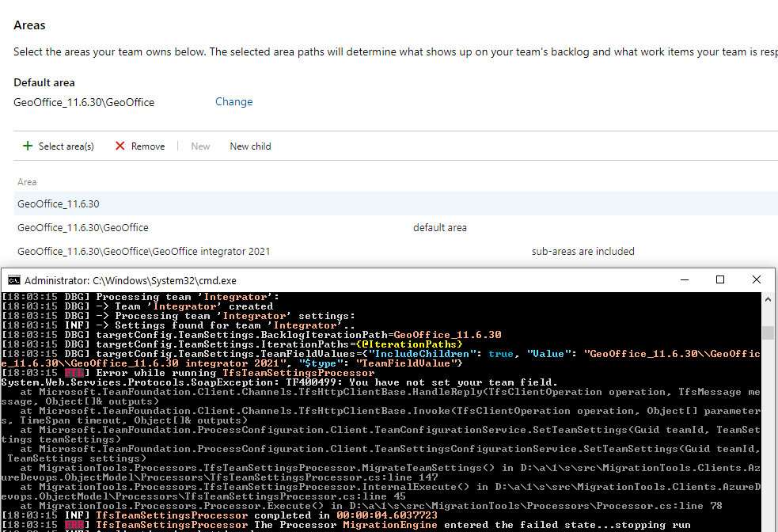Open Select area(s) to add team areas
Image resolution: width=778 pixels, height=532 pixels.
pyautogui.click(x=65, y=146)
